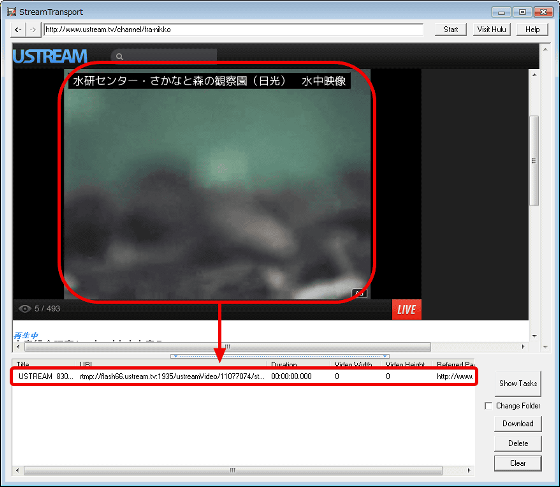The height and width of the screenshot is (487, 560).
Task: Click the browser pane scroll right arrow
Action: point(523,346)
